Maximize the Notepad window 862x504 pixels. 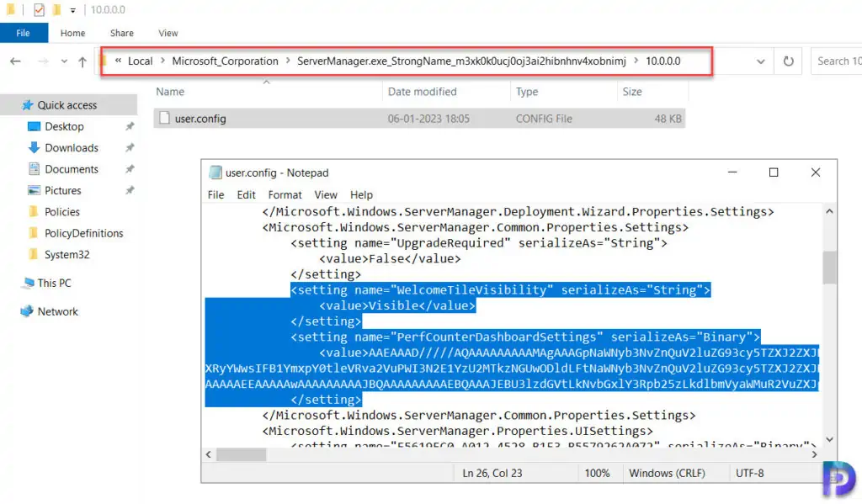pyautogui.click(x=774, y=172)
